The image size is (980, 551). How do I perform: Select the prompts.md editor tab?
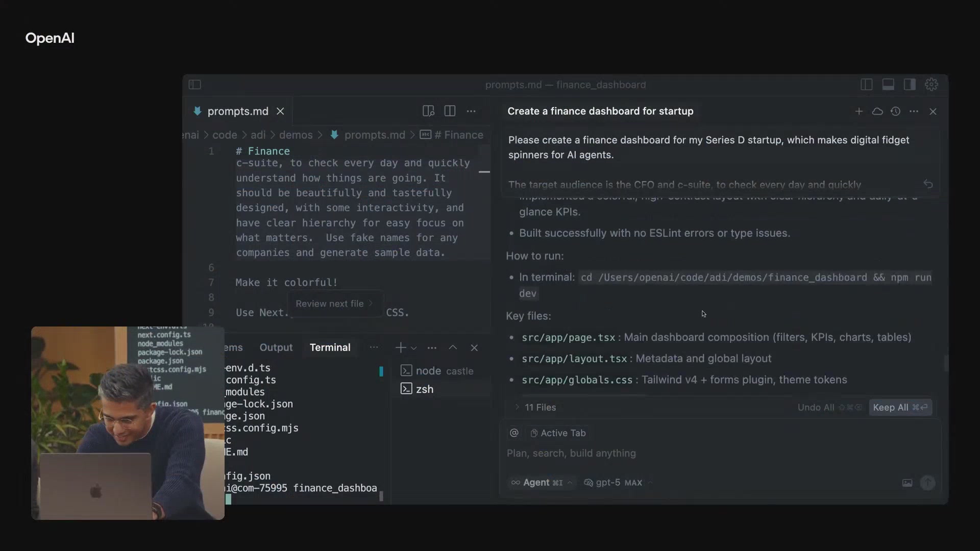click(x=237, y=111)
